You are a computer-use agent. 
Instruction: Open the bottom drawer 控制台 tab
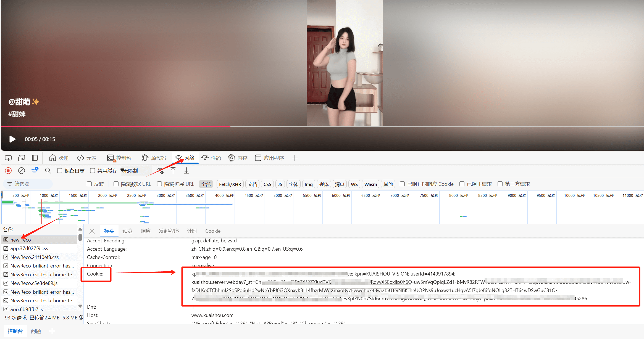(15, 331)
